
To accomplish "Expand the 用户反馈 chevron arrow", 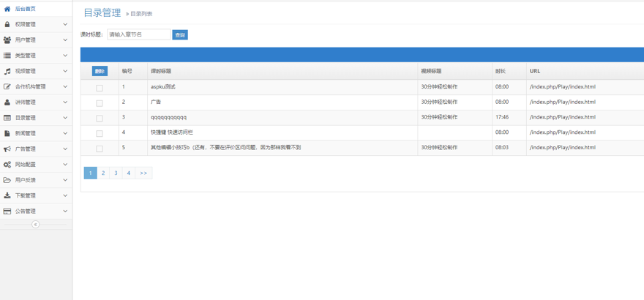I will 65,180.
